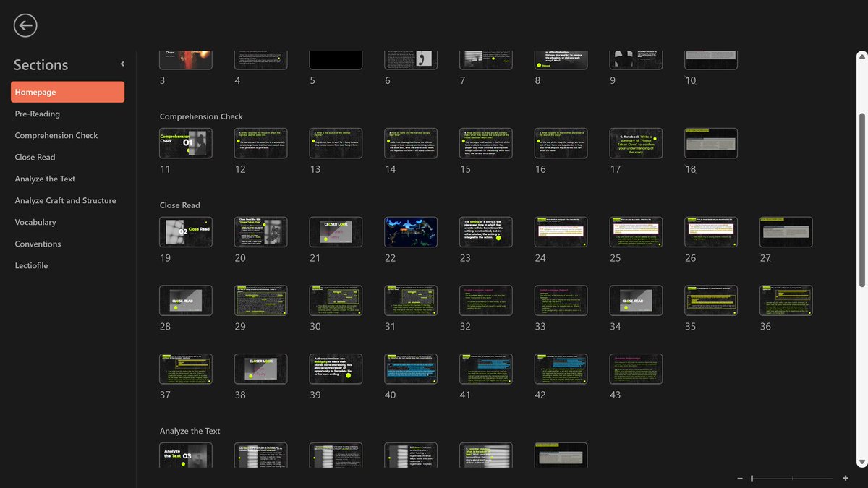Viewport: 868px width, 488px height.
Task: Open slide 14 thumbnail
Action: (x=411, y=143)
